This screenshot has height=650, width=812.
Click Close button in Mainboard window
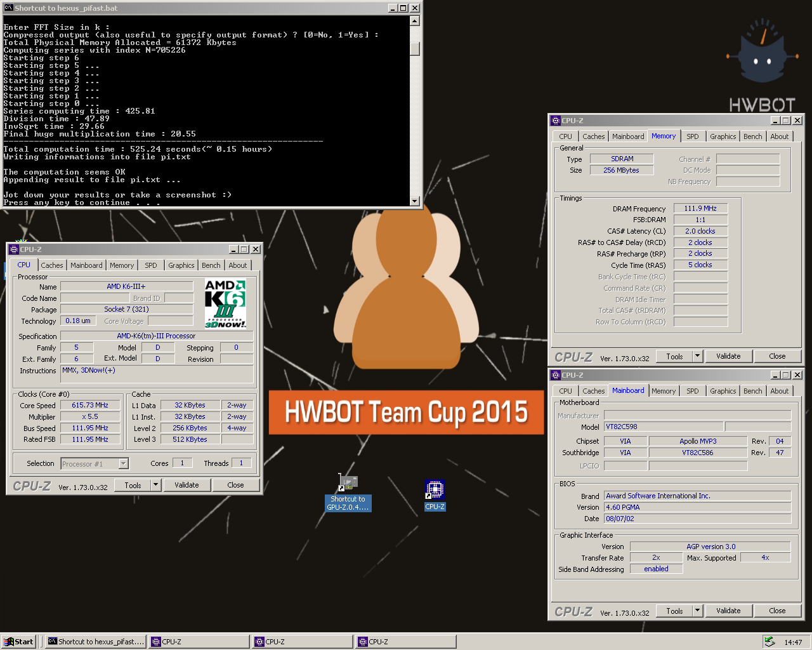pyautogui.click(x=778, y=611)
